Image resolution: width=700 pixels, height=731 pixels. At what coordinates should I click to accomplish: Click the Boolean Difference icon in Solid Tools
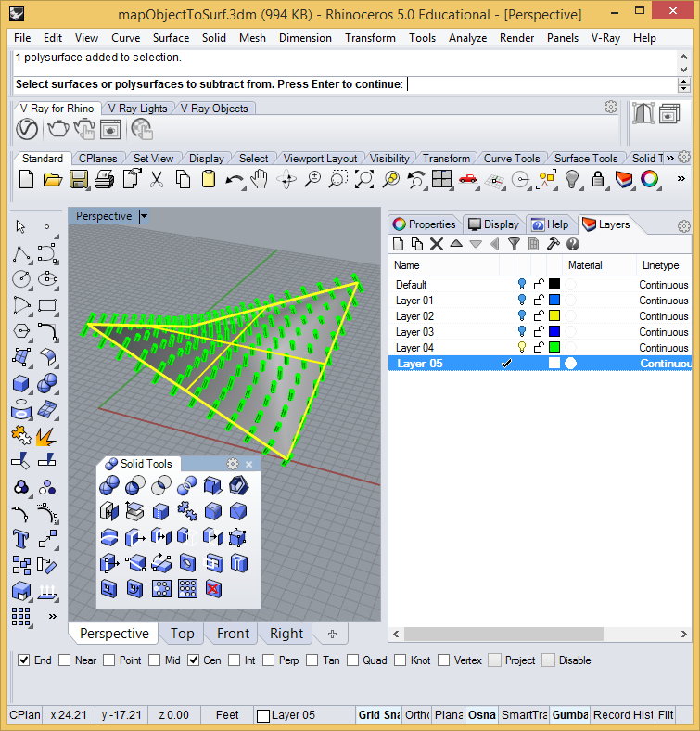click(x=135, y=485)
